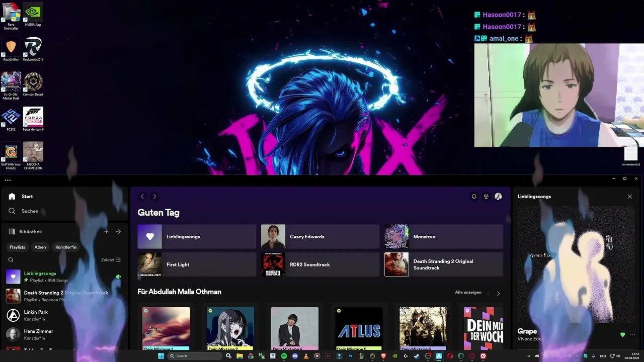The image size is (644, 362).
Task: Show previous carousel items with left arrow
Action: point(488,293)
